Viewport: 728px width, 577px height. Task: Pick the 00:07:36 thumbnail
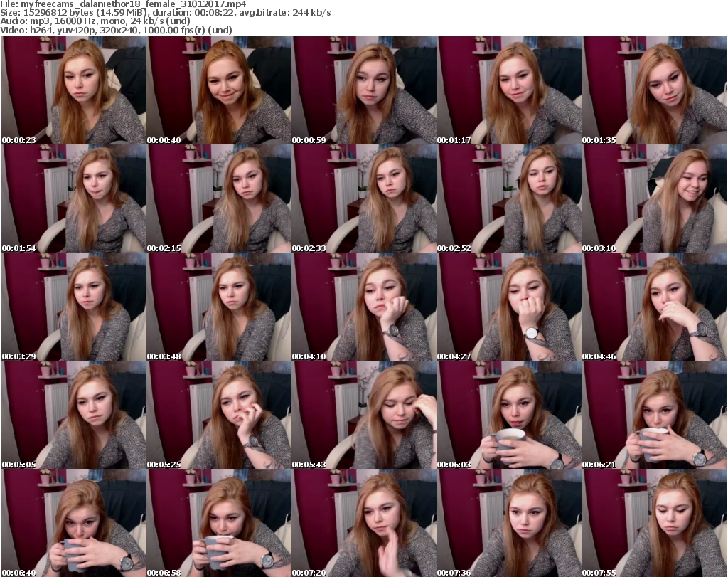(x=509, y=523)
